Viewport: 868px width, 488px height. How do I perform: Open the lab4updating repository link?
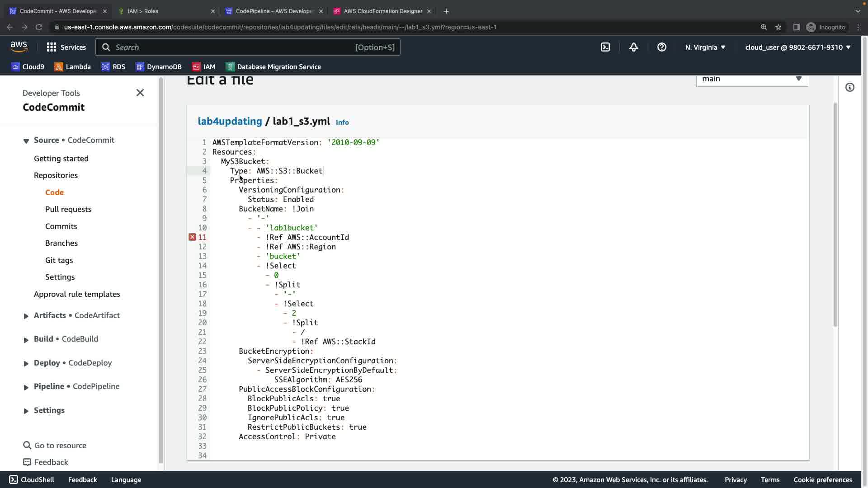click(230, 121)
